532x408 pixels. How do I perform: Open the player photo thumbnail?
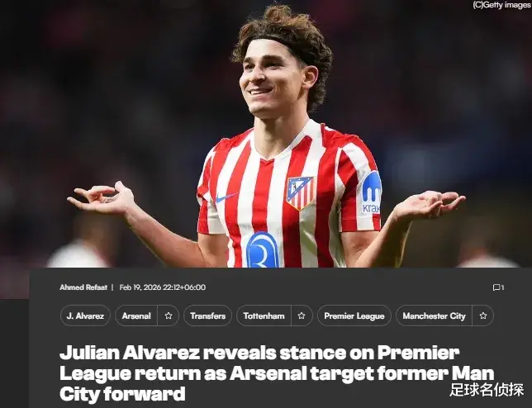pyautogui.click(x=266, y=134)
